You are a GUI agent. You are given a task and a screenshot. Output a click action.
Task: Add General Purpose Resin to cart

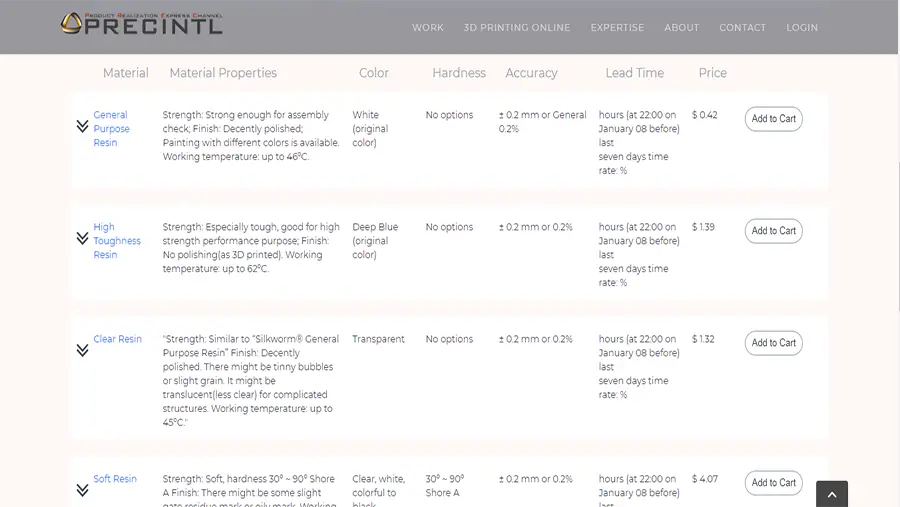[773, 119]
